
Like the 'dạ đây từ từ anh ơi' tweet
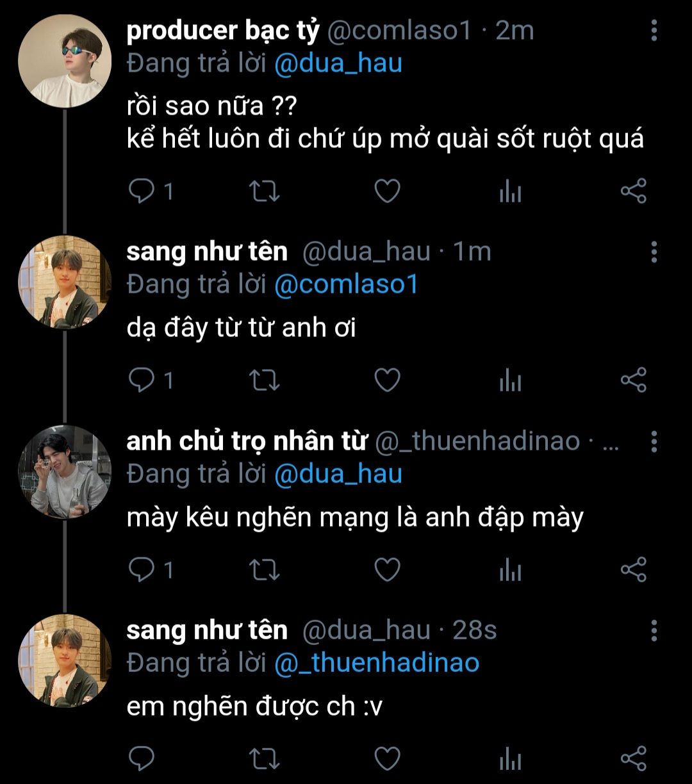387,380
